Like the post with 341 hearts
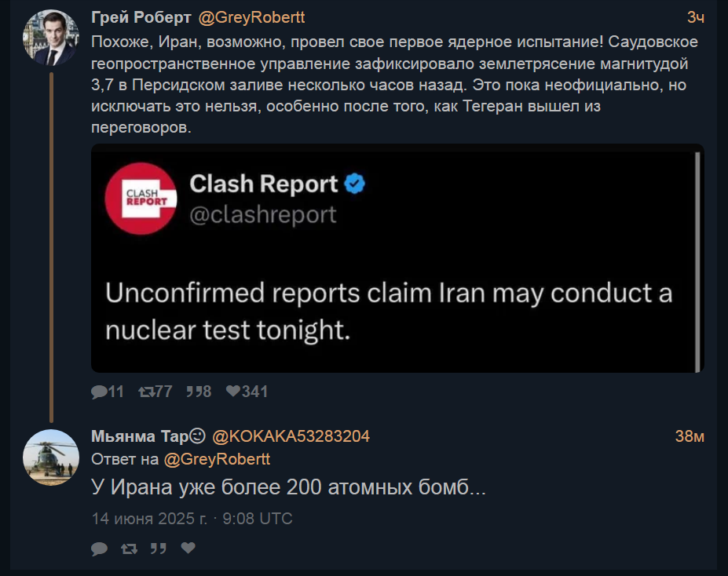 tap(247, 392)
